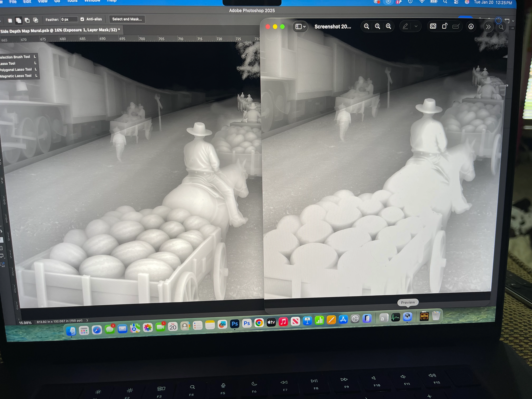Open System Settings from the Dock
This screenshot has width=532, height=399.
coord(355,319)
